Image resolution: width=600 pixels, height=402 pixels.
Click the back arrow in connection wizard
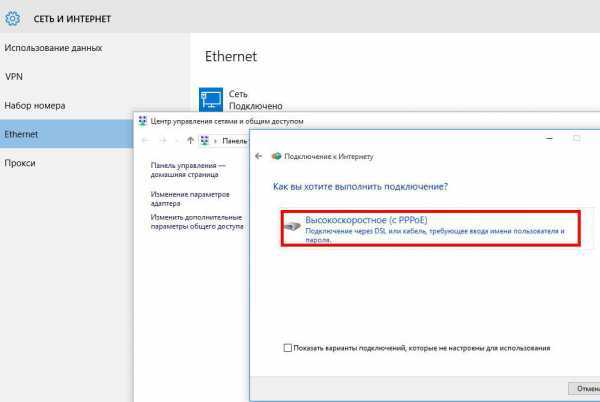[259, 156]
